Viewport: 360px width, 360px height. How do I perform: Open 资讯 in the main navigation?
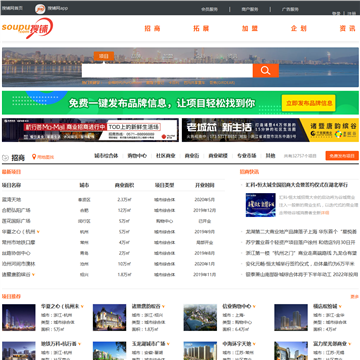pyautogui.click(x=348, y=29)
